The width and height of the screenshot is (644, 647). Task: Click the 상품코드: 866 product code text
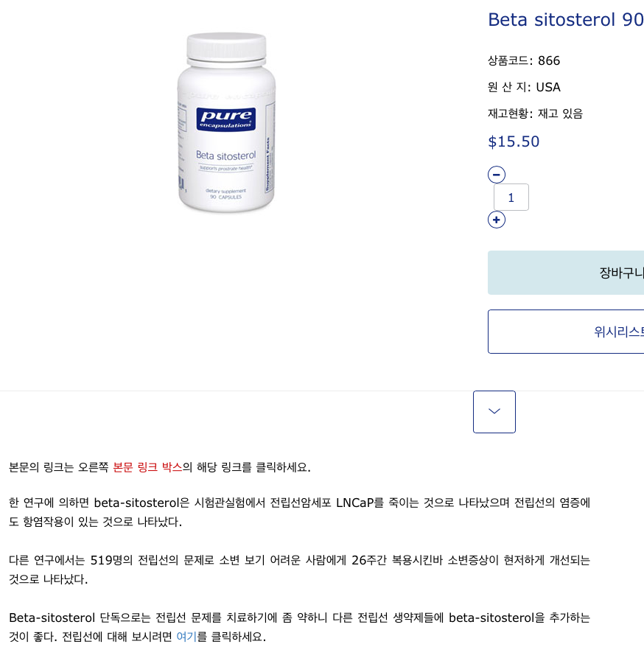pos(524,60)
